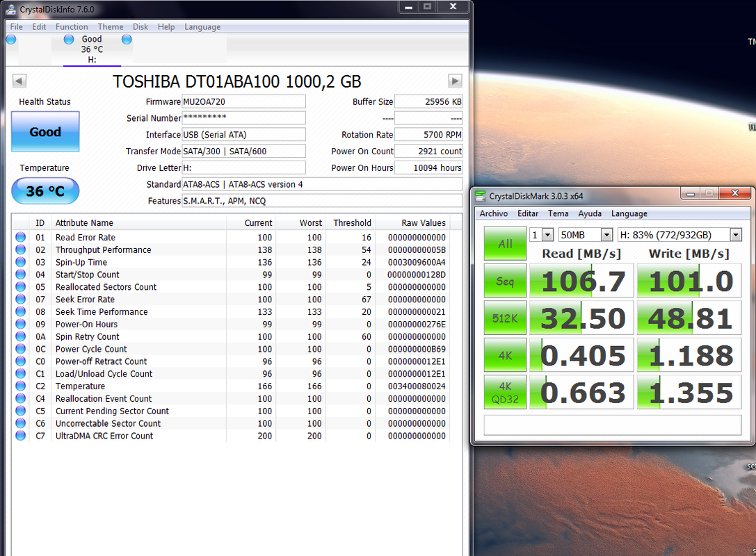Click status circle for Uncorrectable Sector Count
Image resolution: width=756 pixels, height=556 pixels.
tap(21, 423)
